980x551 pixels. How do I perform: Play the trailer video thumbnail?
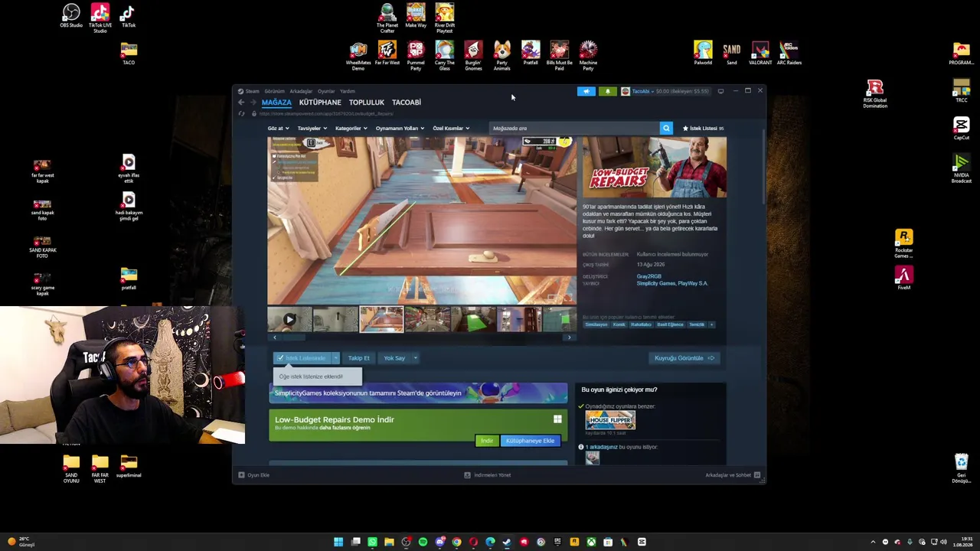(289, 319)
